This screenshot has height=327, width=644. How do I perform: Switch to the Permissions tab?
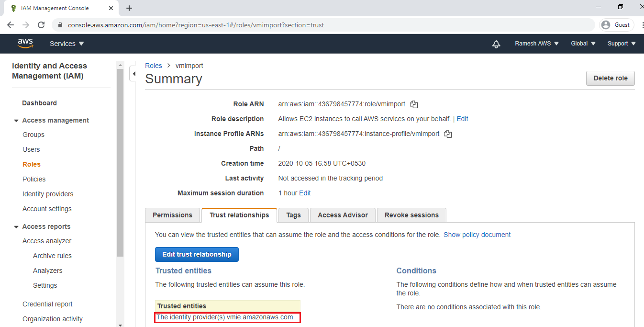pos(172,215)
